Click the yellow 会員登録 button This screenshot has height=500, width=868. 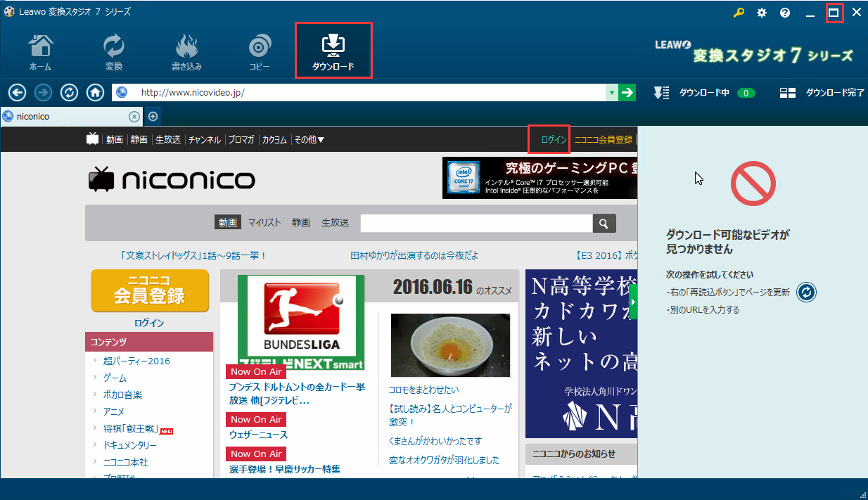pyautogui.click(x=150, y=290)
